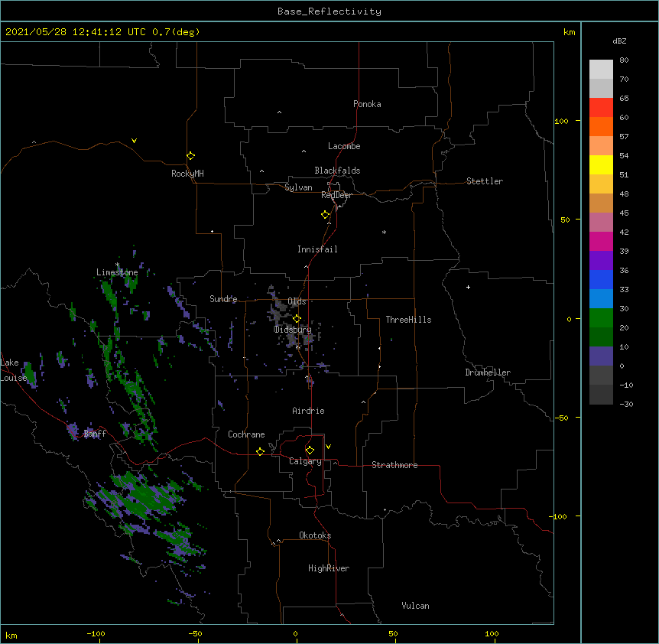Click the 50 tick on the right axis
The image size is (659, 644).
[565, 220]
